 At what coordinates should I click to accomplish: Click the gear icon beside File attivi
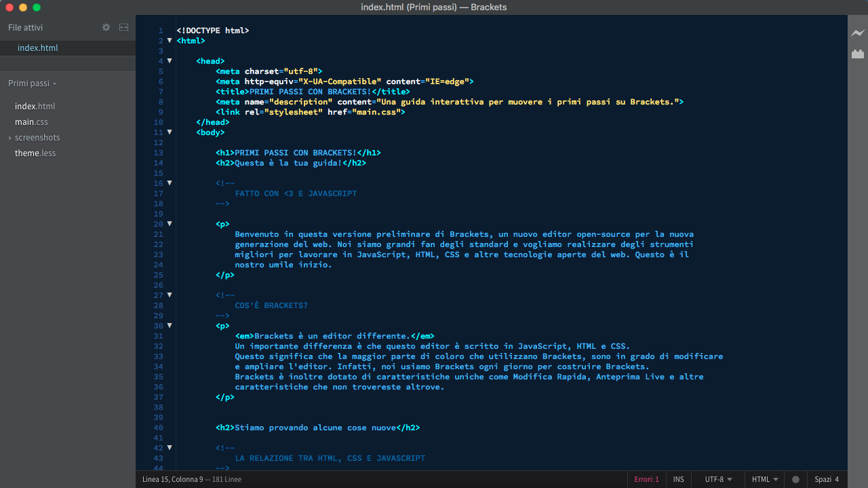pyautogui.click(x=106, y=28)
